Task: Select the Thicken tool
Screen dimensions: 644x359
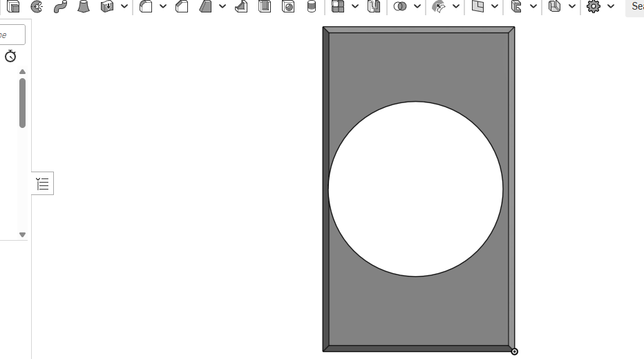Action: [x=107, y=6]
